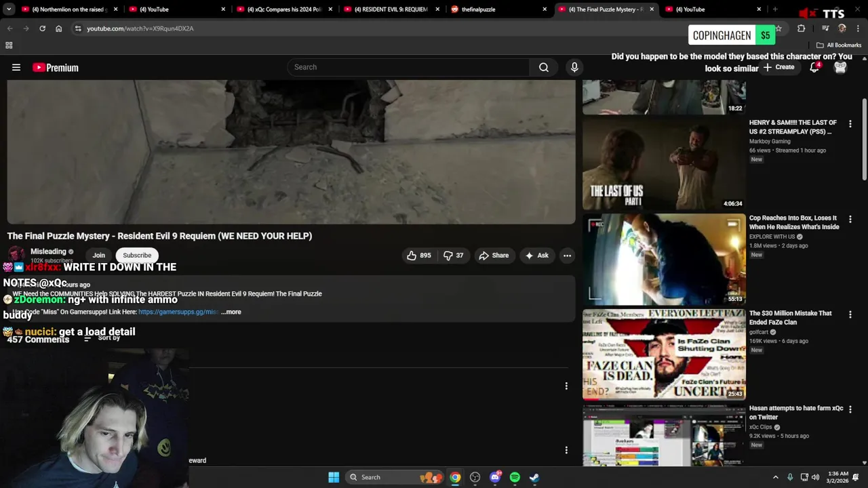Open Chrome tab search dropdown
The height and width of the screenshot is (488, 868).
(x=8, y=9)
